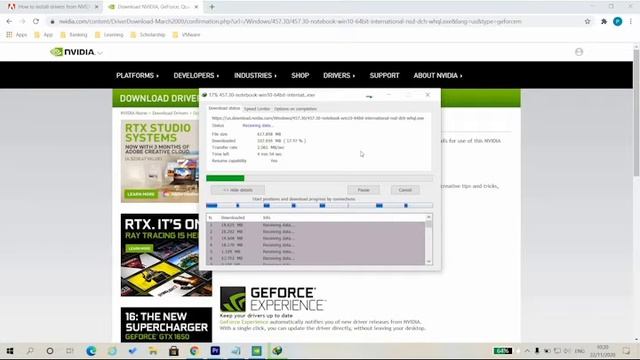The image size is (640, 360).
Task: Open the Windows Start menu
Action: coord(10,351)
